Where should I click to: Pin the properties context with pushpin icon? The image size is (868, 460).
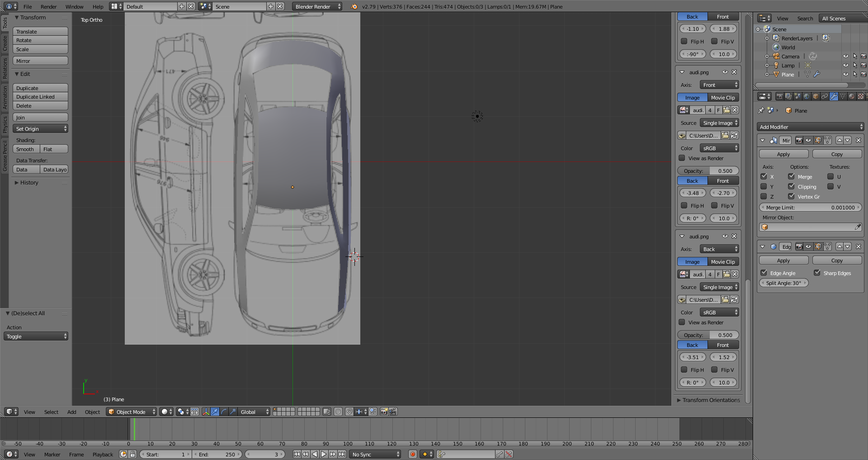pyautogui.click(x=761, y=110)
